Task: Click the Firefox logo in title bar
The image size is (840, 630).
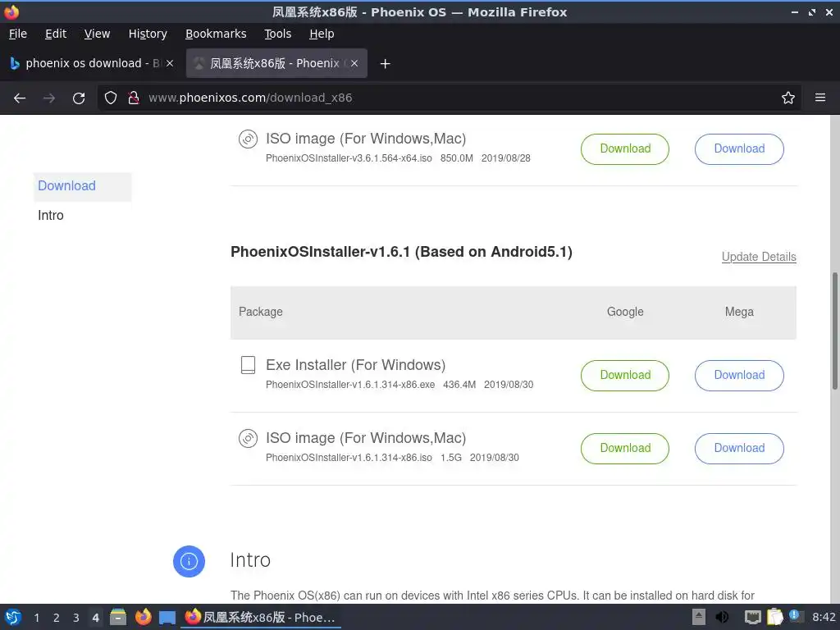Action: coord(11,11)
